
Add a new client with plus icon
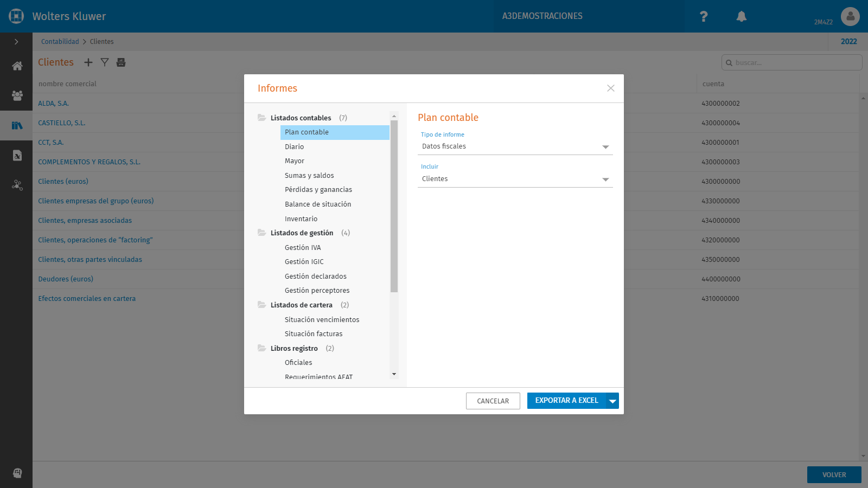(88, 62)
